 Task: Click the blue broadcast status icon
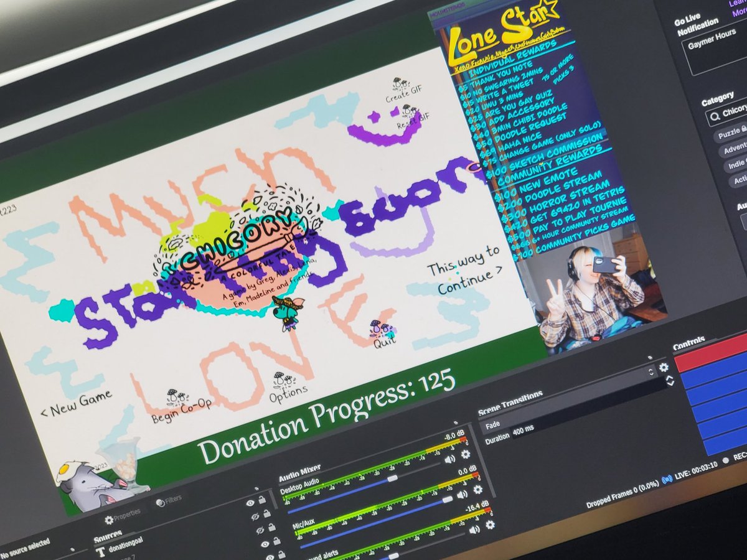pos(667,479)
